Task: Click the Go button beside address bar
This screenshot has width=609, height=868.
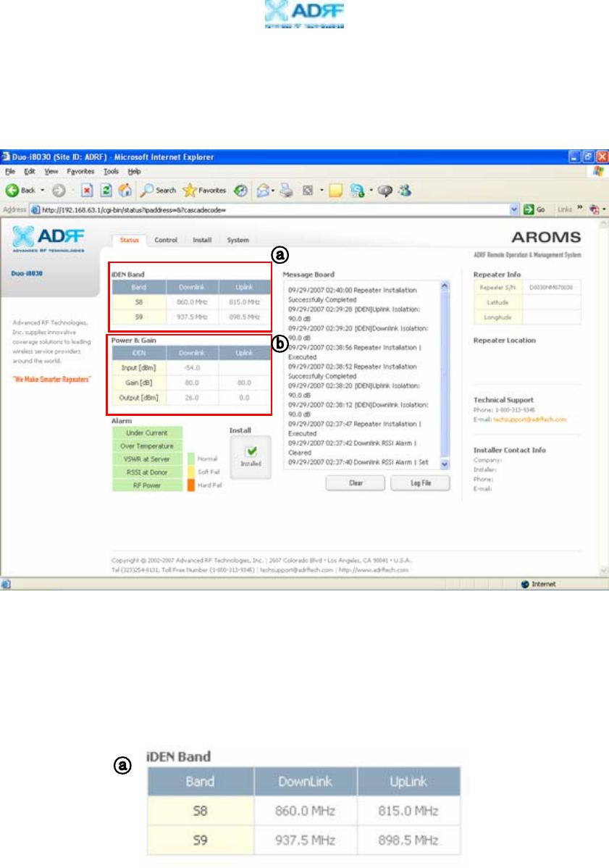Action: (534, 209)
